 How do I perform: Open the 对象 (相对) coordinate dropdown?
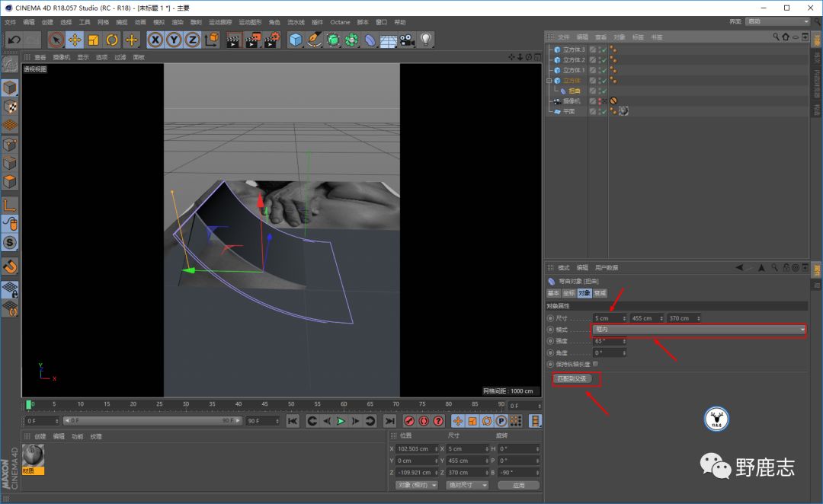coord(416,485)
